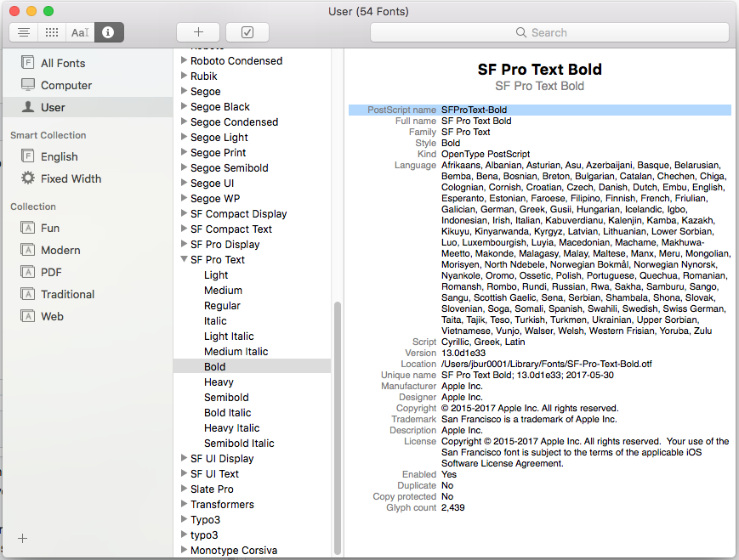
Task: Select Segoe Semibold family name
Action: [x=229, y=168]
